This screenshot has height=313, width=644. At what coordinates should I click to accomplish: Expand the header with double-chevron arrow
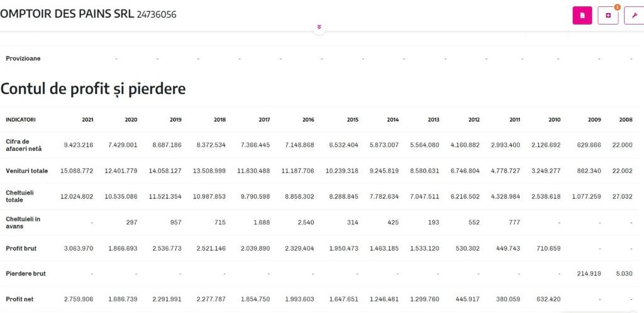point(319,27)
